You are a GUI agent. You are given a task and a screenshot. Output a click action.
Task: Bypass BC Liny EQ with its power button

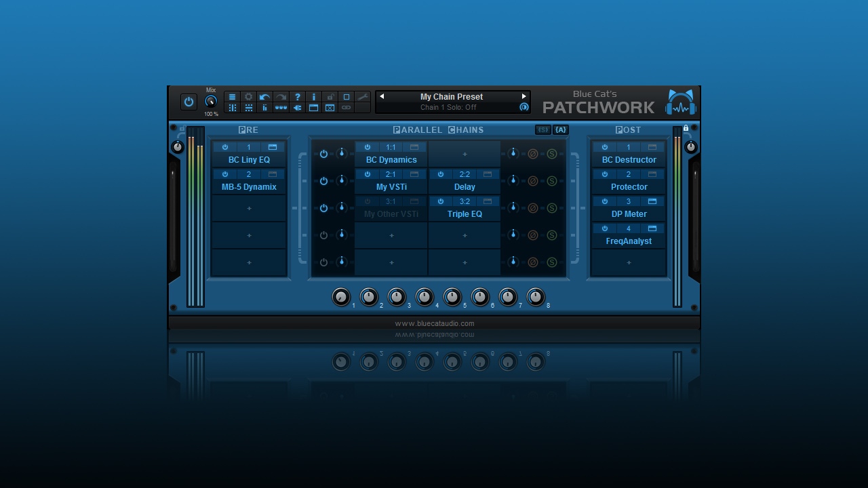pyautogui.click(x=225, y=147)
